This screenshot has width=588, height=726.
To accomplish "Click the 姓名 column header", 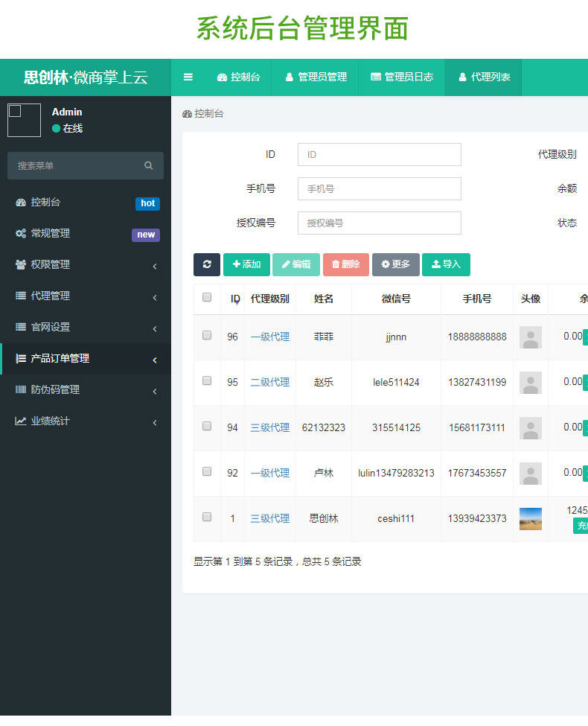I will [x=324, y=299].
